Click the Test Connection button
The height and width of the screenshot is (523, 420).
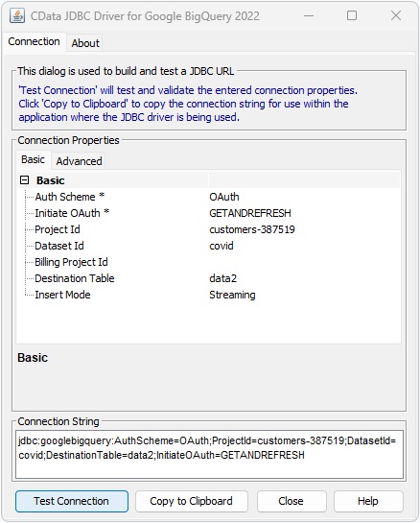click(x=72, y=501)
